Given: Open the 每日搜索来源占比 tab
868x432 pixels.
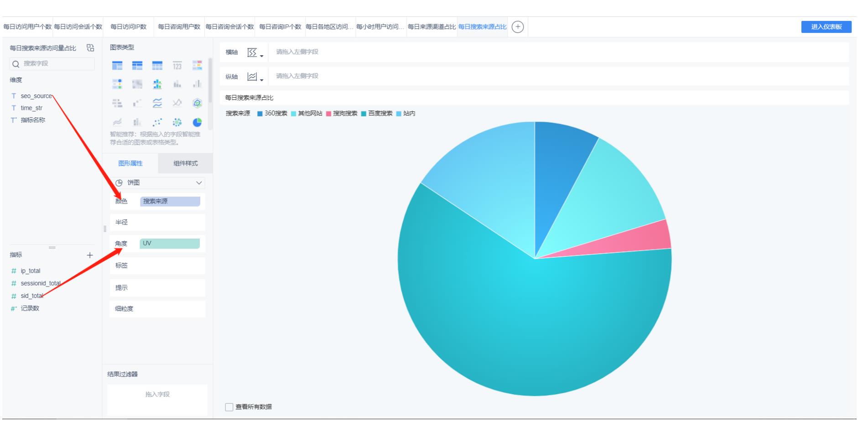Looking at the screenshot, I should 482,27.
